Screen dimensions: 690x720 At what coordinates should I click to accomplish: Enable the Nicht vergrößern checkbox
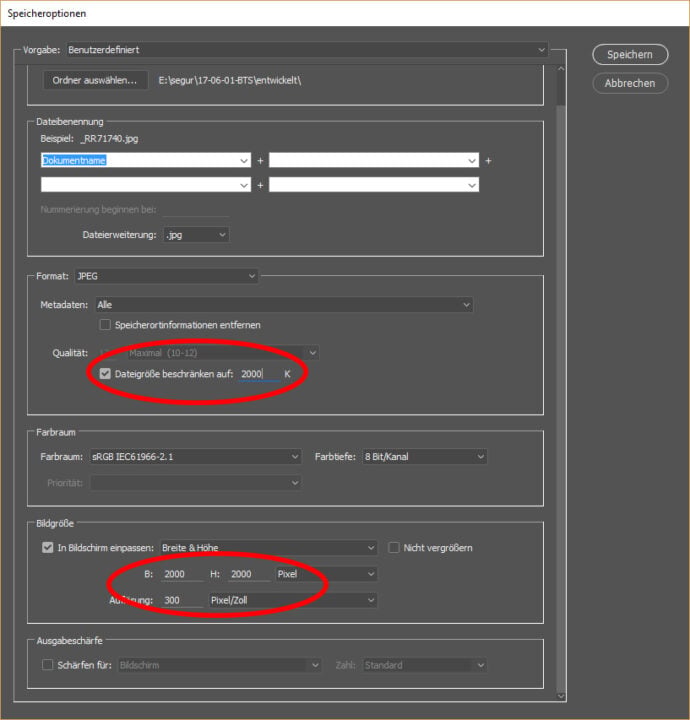(394, 547)
